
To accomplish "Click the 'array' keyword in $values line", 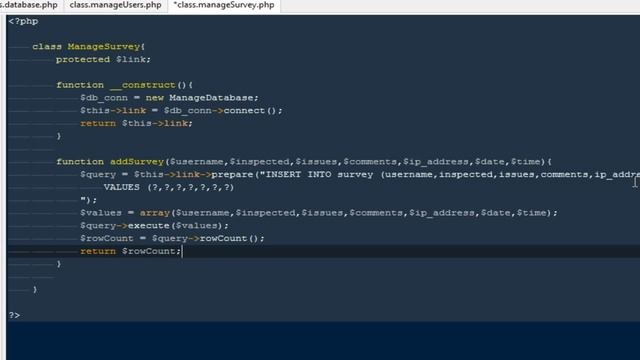I will coord(155,213).
